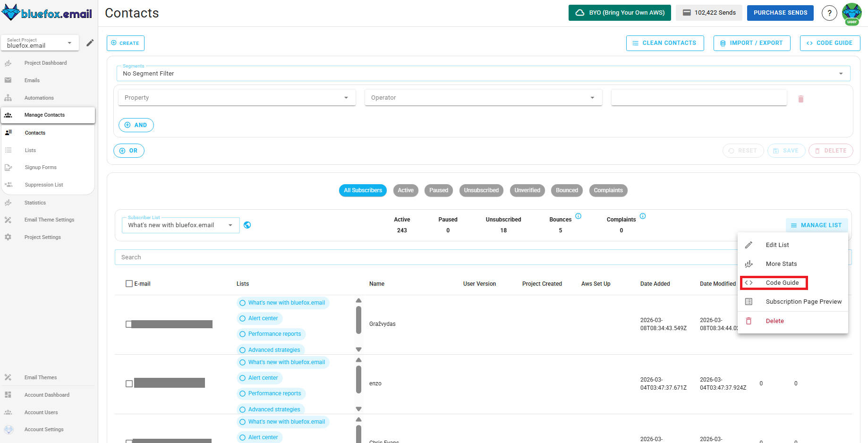The height and width of the screenshot is (443, 868).
Task: Open the help question mark icon
Action: point(829,13)
